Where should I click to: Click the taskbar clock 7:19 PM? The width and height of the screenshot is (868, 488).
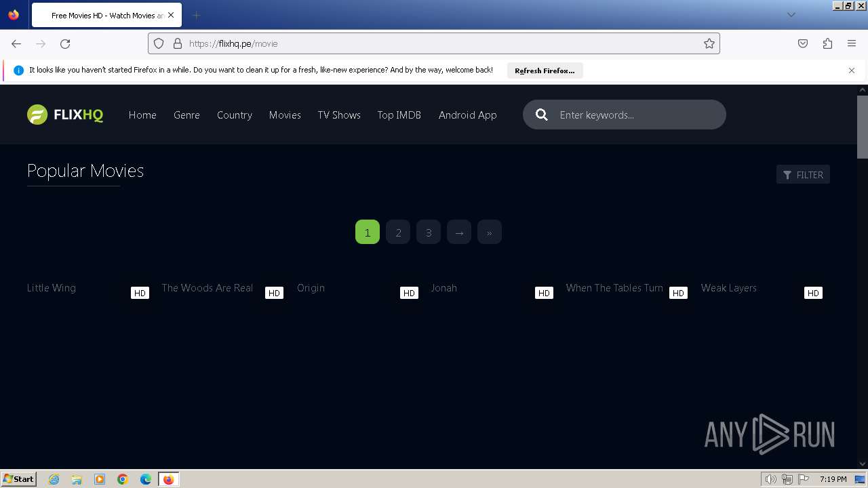pos(833,479)
